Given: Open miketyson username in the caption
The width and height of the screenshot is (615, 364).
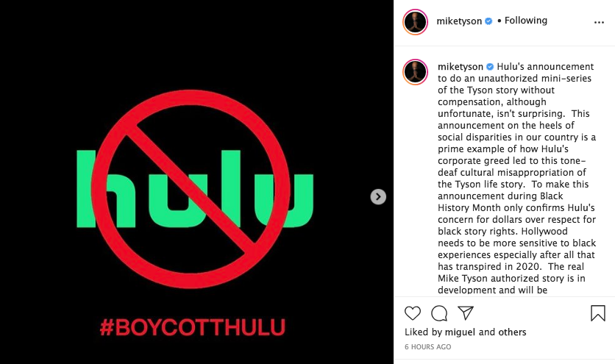Looking at the screenshot, I should click(x=460, y=67).
